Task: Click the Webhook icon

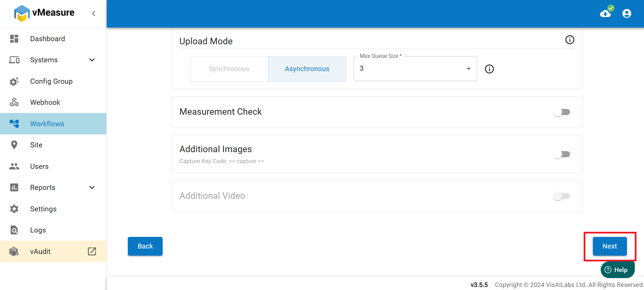Action: point(14,102)
